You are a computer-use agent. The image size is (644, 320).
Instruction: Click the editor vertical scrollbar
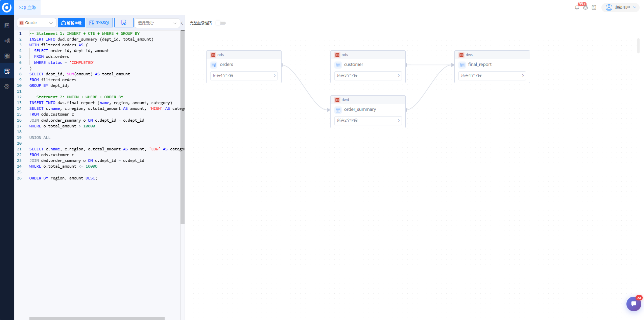pyautogui.click(x=183, y=127)
